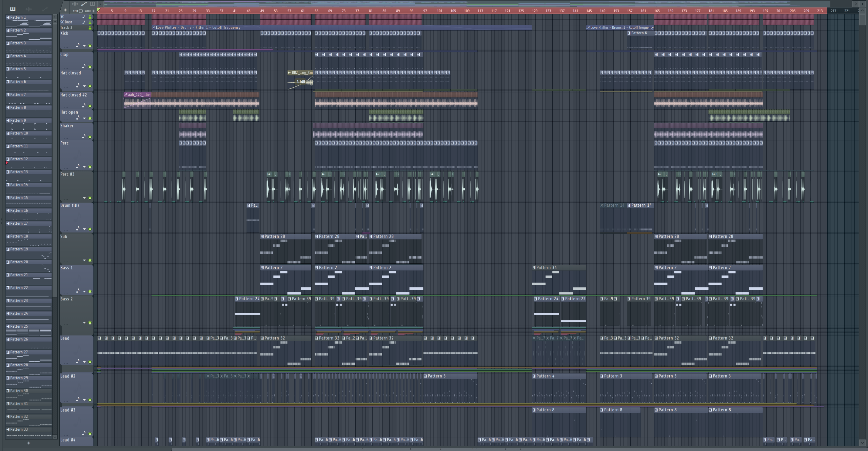
Task: Click bar 129 on the timeline ruler
Action: [x=535, y=11]
